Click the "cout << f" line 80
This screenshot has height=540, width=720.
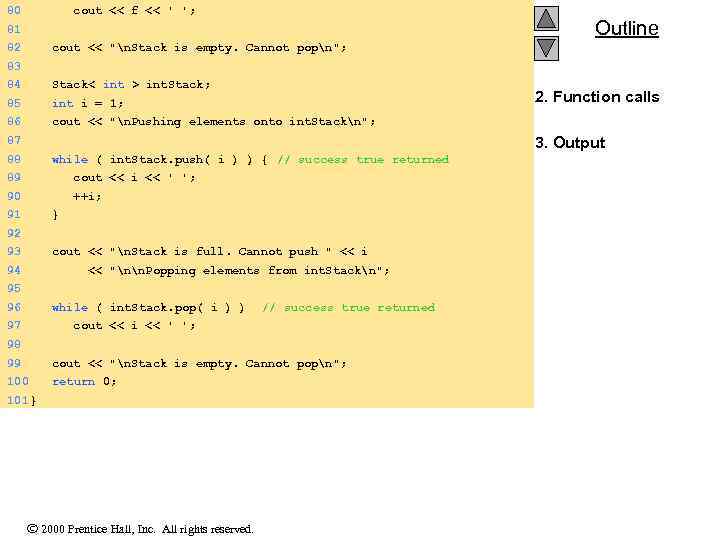[134, 11]
